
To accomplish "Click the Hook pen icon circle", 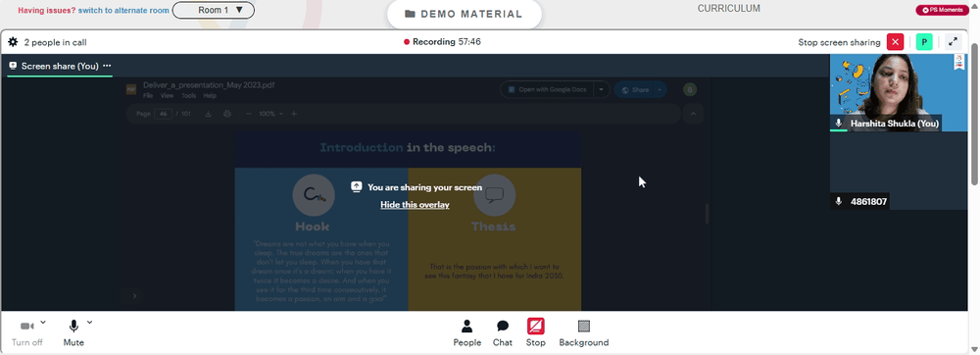I will pos(314,195).
